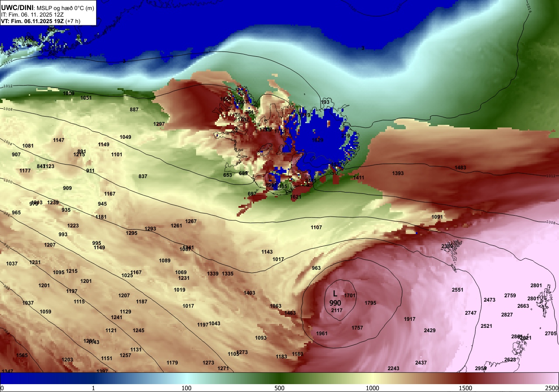Select the 1293 height label

point(150,229)
